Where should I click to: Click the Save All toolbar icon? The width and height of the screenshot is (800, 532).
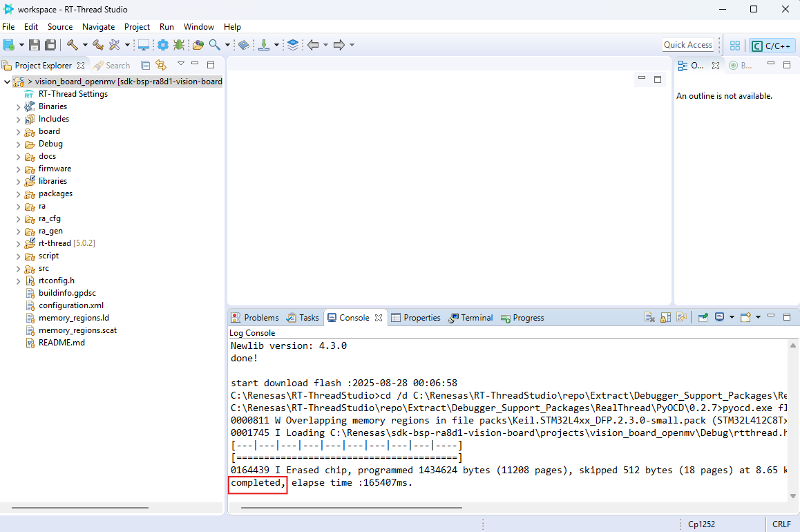coord(50,45)
